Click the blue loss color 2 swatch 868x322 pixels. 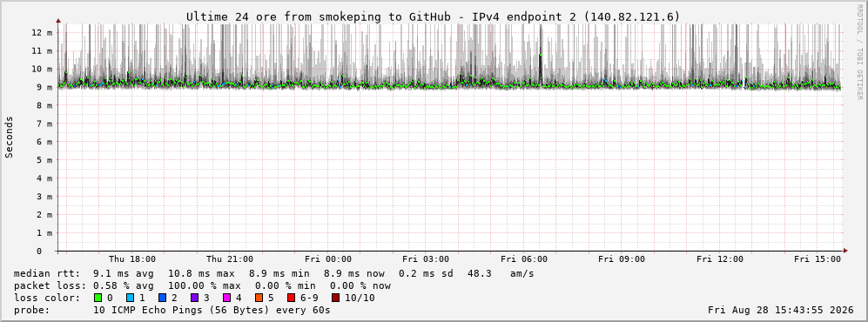coord(163,298)
